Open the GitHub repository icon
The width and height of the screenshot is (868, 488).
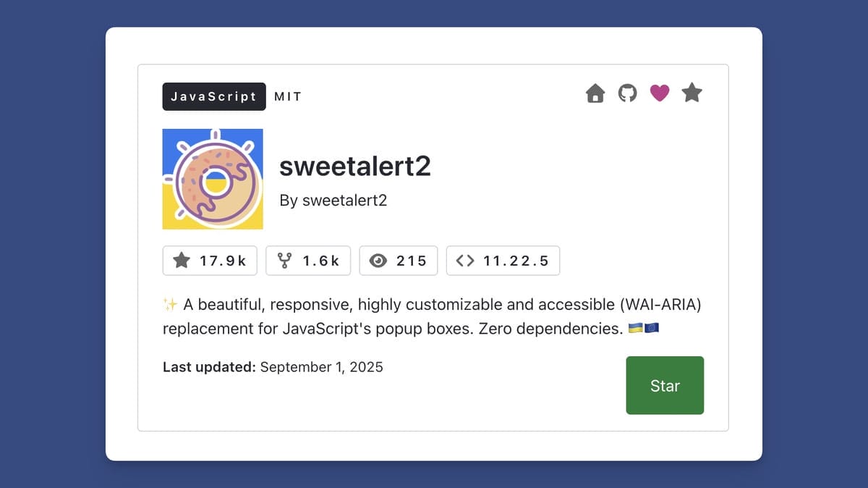pos(627,93)
